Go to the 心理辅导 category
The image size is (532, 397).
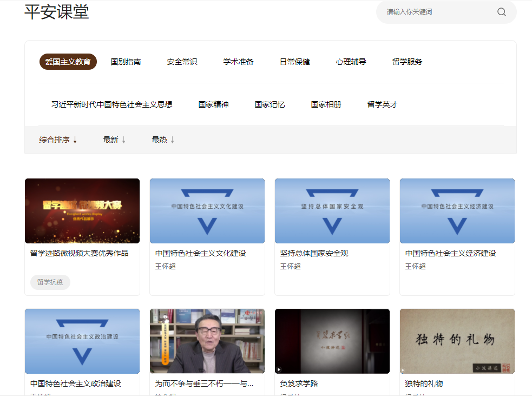tap(351, 62)
